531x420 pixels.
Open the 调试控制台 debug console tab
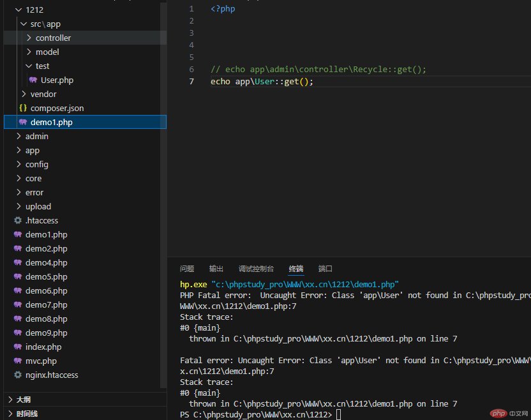pos(256,269)
